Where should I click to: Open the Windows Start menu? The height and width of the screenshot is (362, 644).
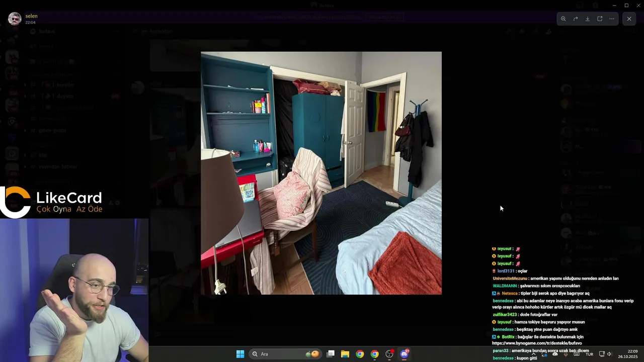(x=240, y=354)
